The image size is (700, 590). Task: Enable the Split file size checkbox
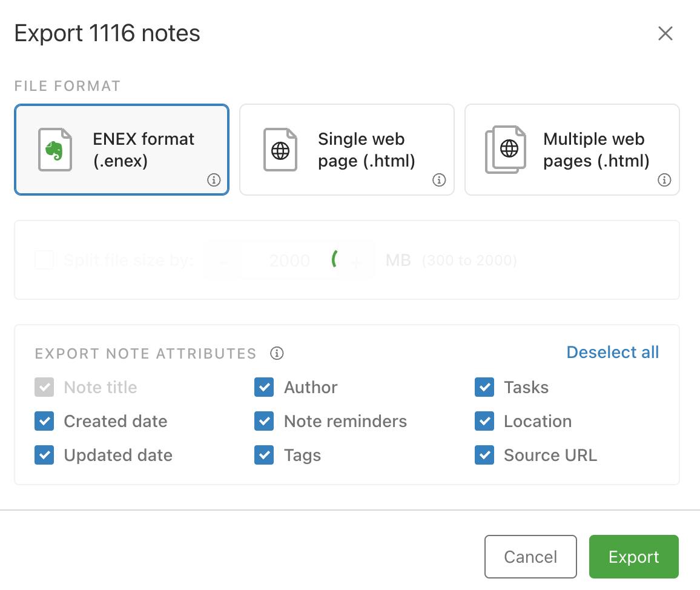point(44,260)
